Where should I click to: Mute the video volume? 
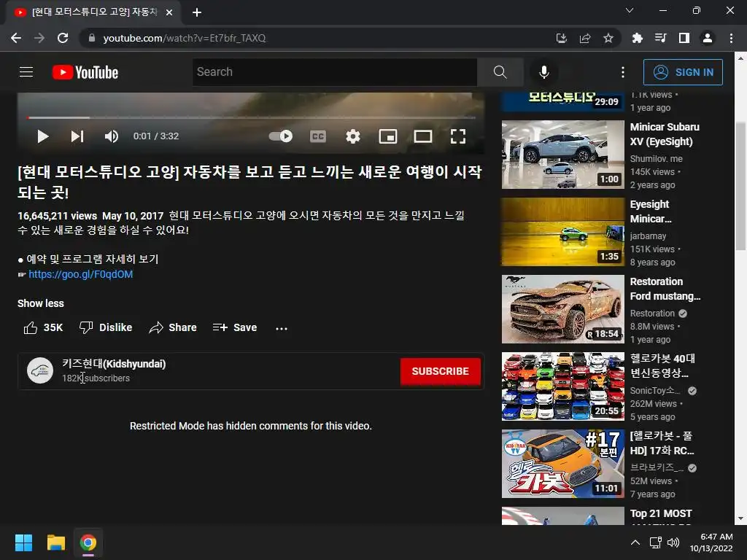point(111,136)
